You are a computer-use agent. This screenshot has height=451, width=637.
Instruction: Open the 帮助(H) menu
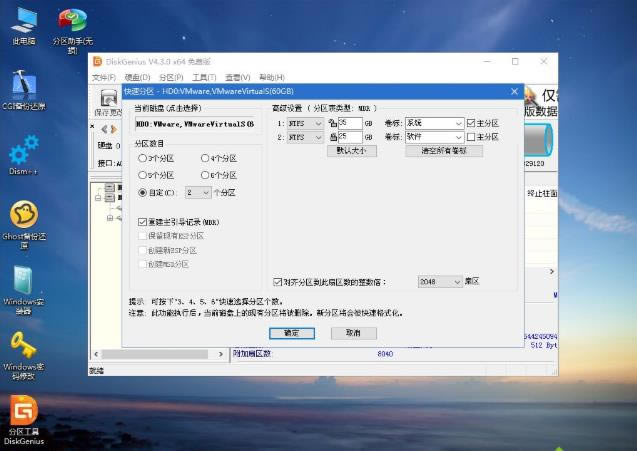272,77
